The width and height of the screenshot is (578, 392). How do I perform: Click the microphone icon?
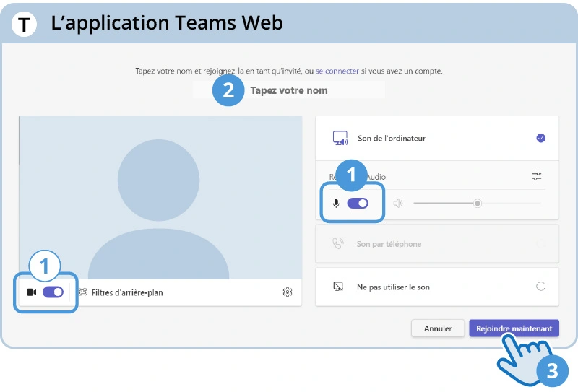coord(335,204)
